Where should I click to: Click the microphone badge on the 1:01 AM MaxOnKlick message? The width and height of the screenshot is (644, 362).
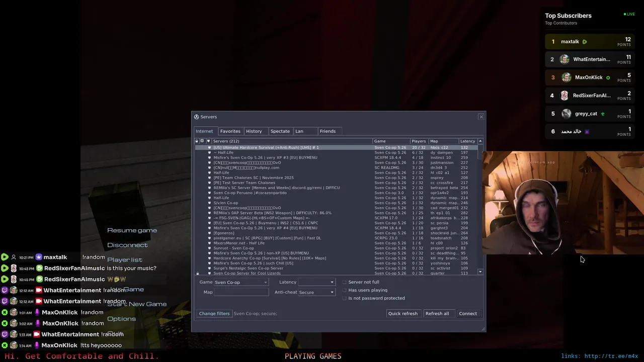[x=37, y=312]
